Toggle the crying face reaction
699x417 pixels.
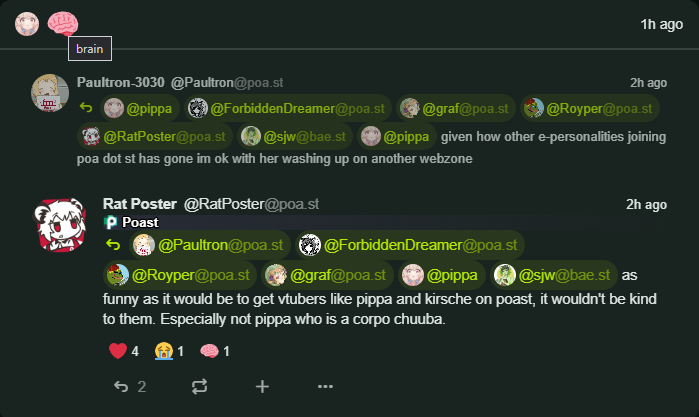[x=169, y=351]
